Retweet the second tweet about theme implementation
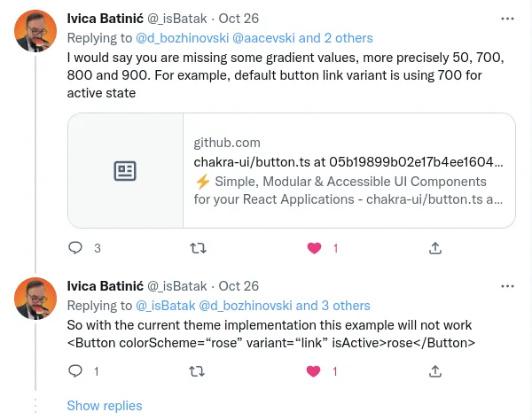The height and width of the screenshot is (420, 532). (x=199, y=372)
